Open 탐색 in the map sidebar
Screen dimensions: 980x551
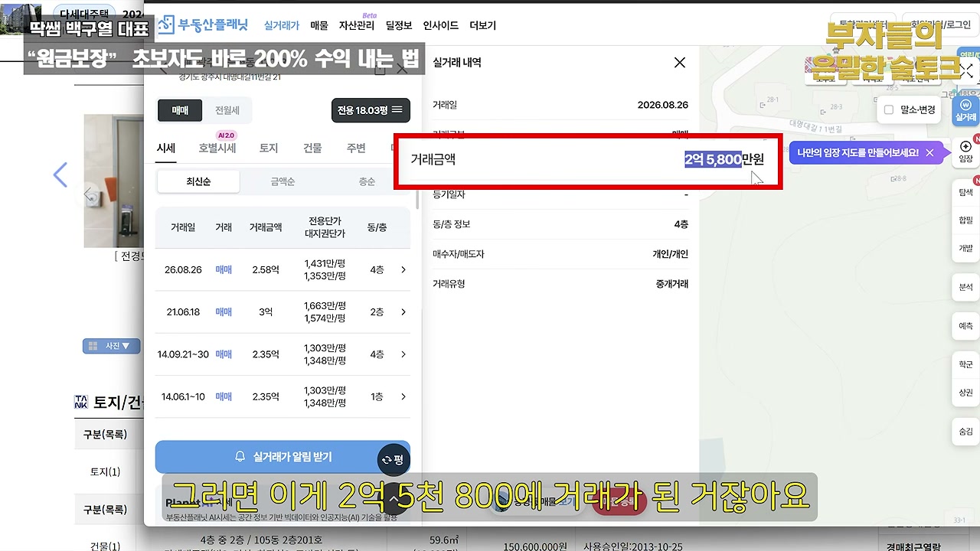click(x=965, y=192)
